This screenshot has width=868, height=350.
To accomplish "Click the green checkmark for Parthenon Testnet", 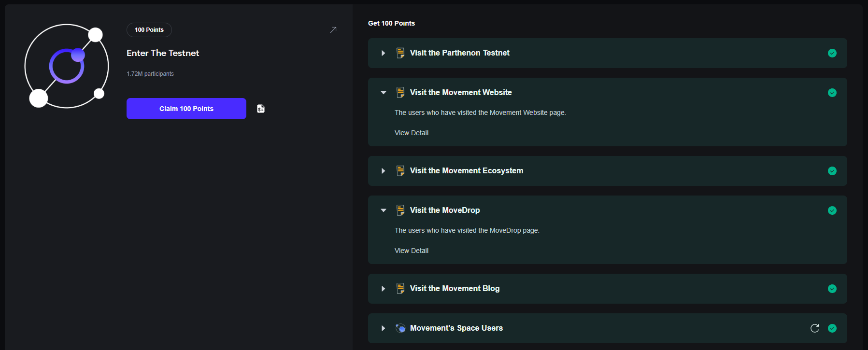I will pos(832,53).
